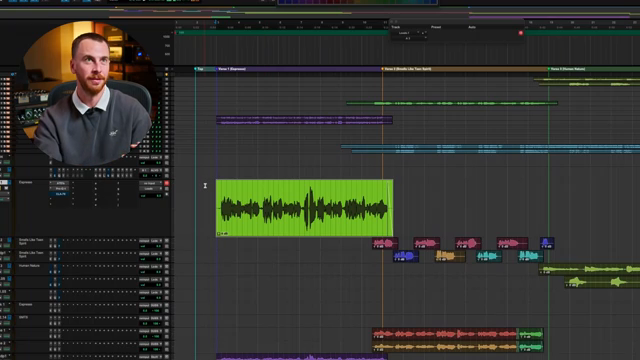Select the leftmost pink clip below Espresso clip
This screenshot has height=360, width=640.
coord(385,244)
